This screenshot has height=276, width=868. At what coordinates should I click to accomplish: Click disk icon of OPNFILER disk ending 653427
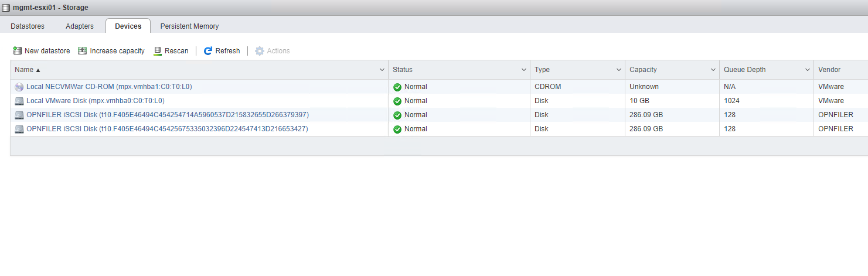click(19, 129)
